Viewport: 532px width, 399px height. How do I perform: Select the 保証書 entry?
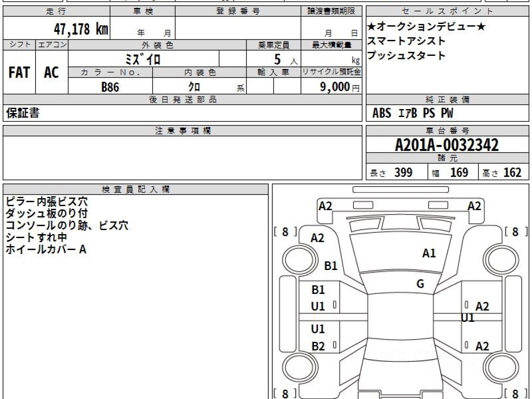(23, 113)
